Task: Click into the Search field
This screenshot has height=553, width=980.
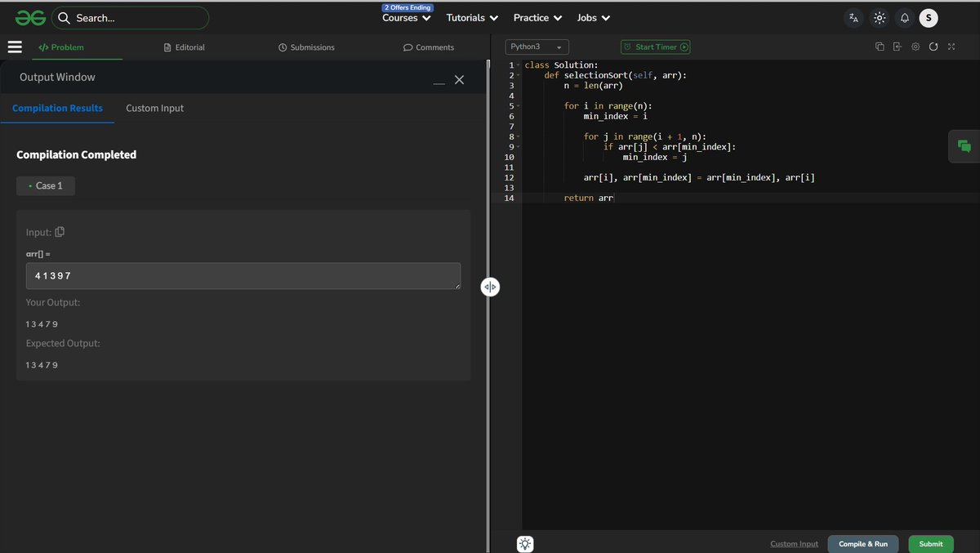Action: pos(131,18)
